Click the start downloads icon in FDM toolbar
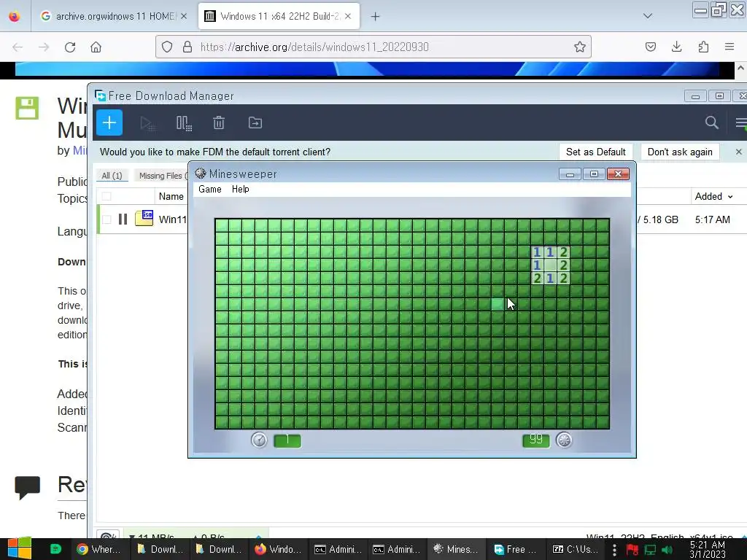 coord(147,123)
